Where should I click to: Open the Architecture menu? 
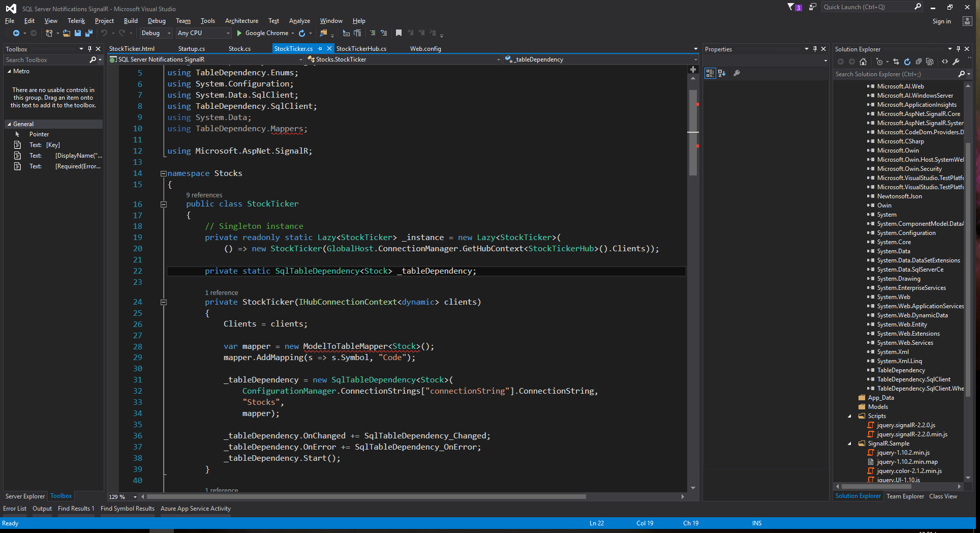point(241,21)
